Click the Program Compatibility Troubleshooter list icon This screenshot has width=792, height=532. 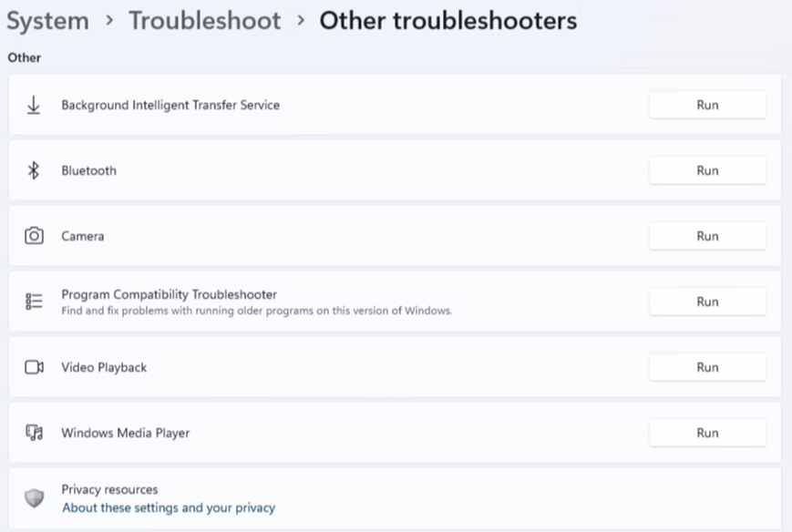click(x=34, y=302)
